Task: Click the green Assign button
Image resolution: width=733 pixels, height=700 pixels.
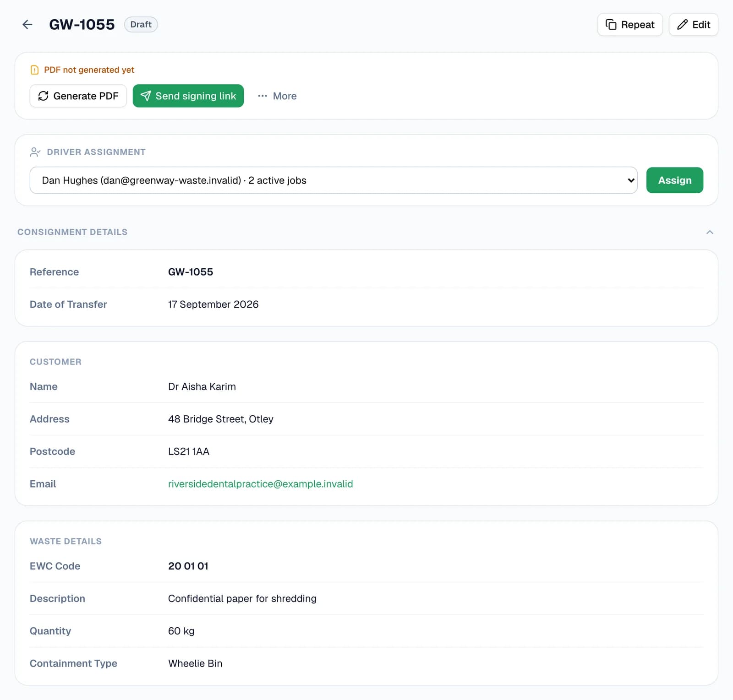Action: point(675,180)
